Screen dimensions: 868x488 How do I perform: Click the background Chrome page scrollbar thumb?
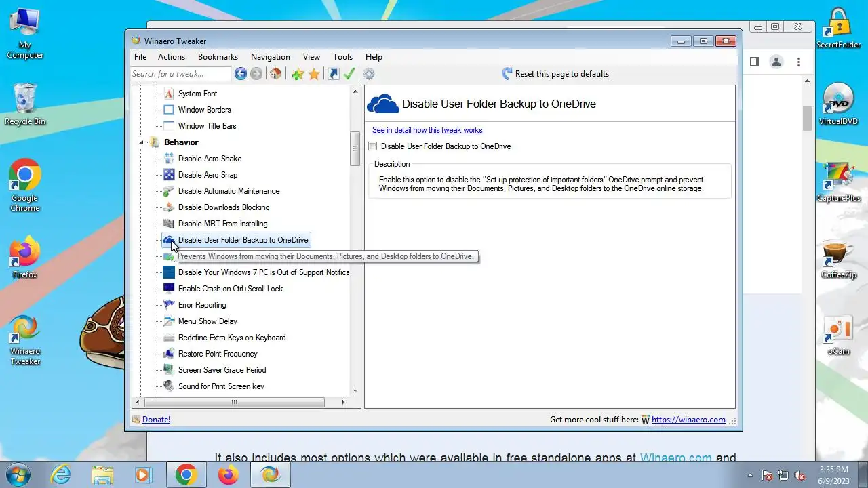(x=807, y=119)
